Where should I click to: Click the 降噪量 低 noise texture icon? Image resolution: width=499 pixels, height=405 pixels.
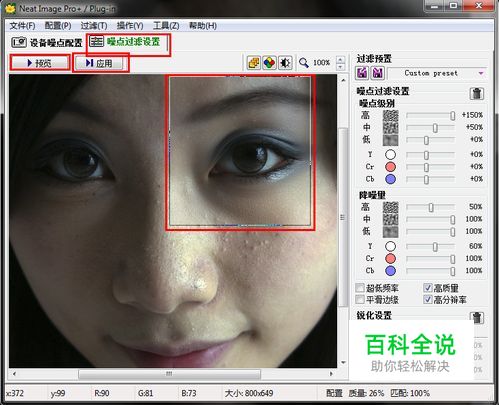coord(390,232)
